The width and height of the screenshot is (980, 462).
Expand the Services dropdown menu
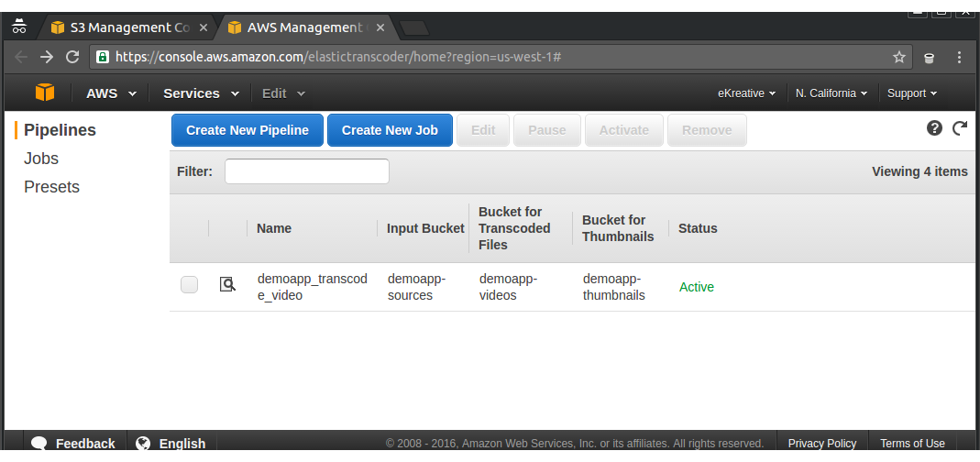[x=201, y=93]
